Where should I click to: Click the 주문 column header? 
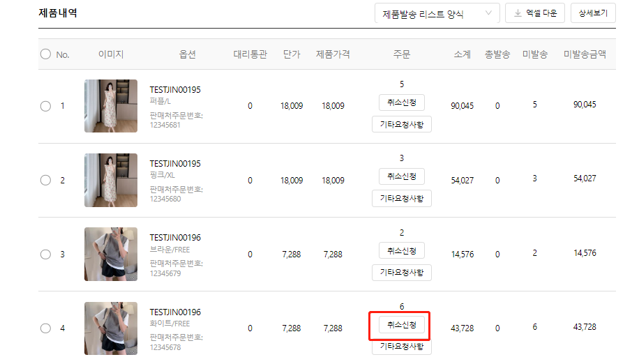tap(401, 54)
